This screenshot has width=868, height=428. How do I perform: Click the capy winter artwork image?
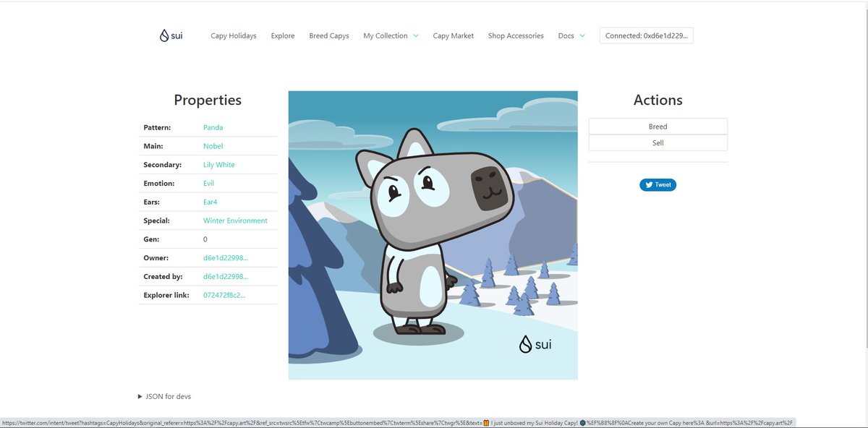(x=433, y=235)
